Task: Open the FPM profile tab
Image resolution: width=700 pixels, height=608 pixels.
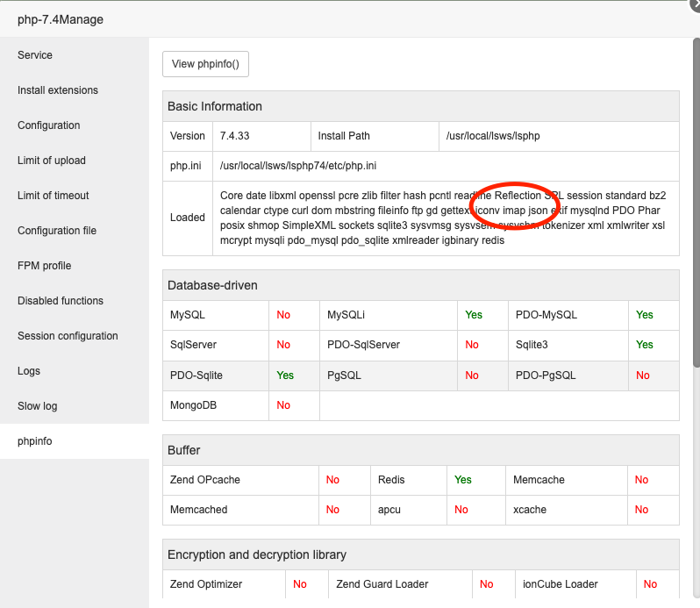Action: tap(44, 266)
